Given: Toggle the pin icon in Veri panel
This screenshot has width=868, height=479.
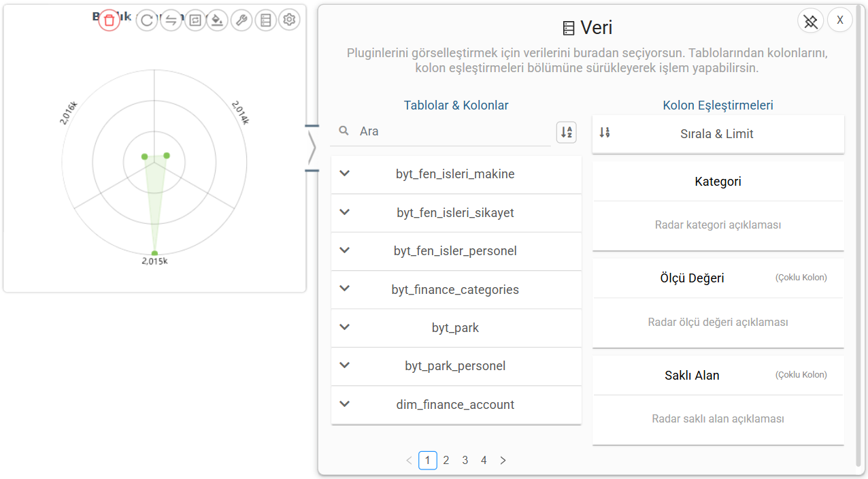Looking at the screenshot, I should (x=810, y=21).
